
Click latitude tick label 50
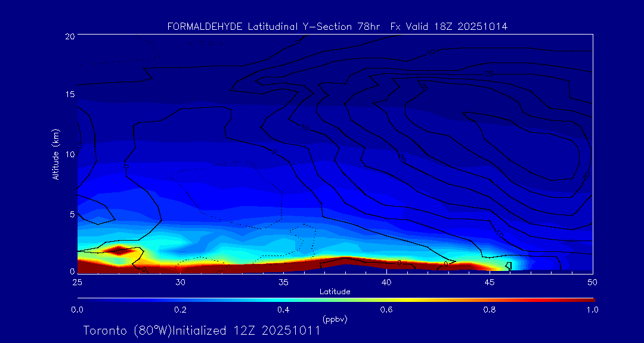pos(592,282)
